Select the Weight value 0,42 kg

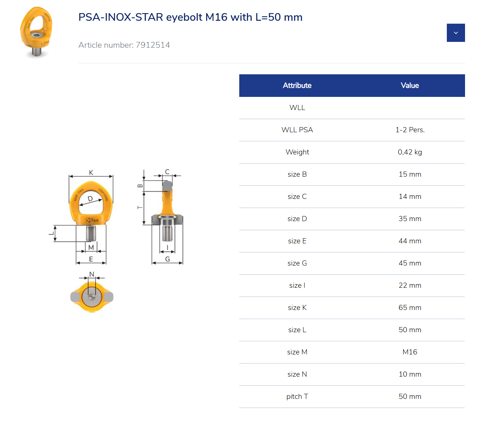(410, 152)
